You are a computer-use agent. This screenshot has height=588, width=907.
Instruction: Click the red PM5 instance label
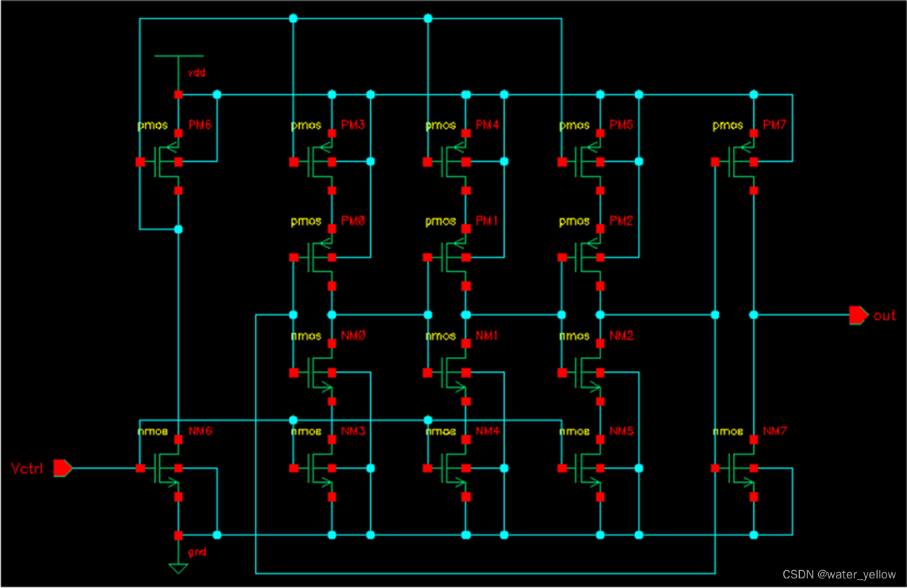point(622,126)
